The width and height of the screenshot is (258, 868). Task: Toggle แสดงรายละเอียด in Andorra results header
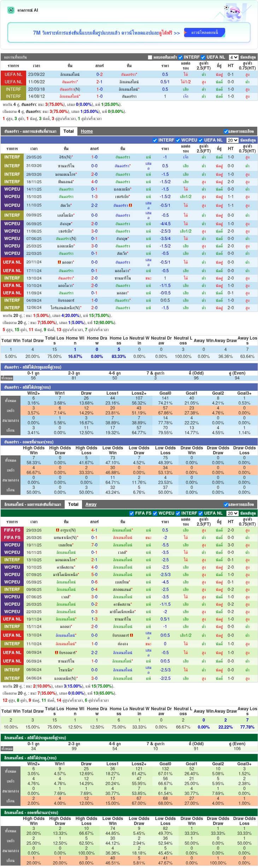click(226, 131)
